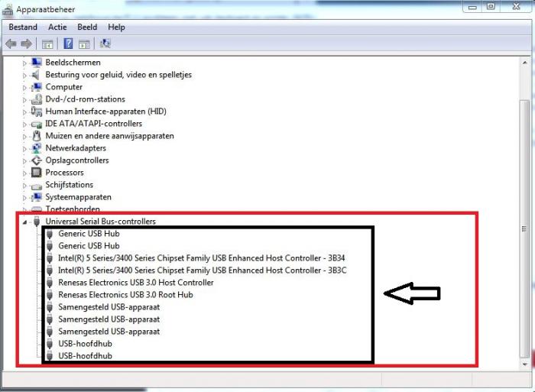Expand the Beeldschermen node

[24, 63]
